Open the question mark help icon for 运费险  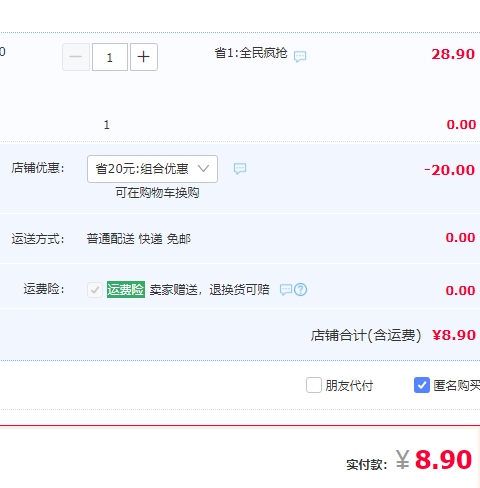pyautogui.click(x=300, y=290)
